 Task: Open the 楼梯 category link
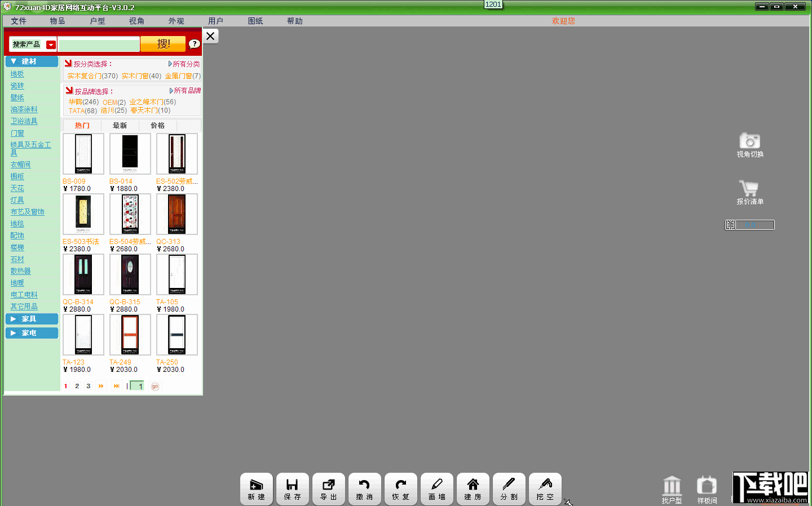click(x=17, y=247)
